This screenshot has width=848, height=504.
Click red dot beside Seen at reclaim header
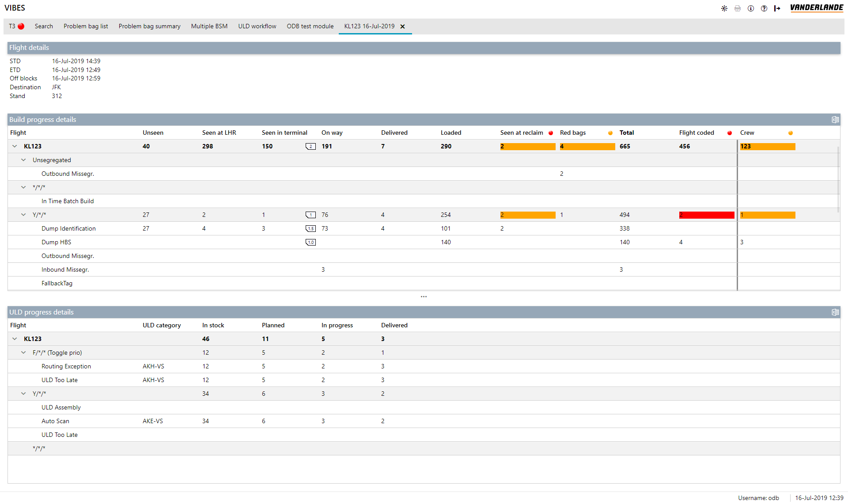pos(551,133)
